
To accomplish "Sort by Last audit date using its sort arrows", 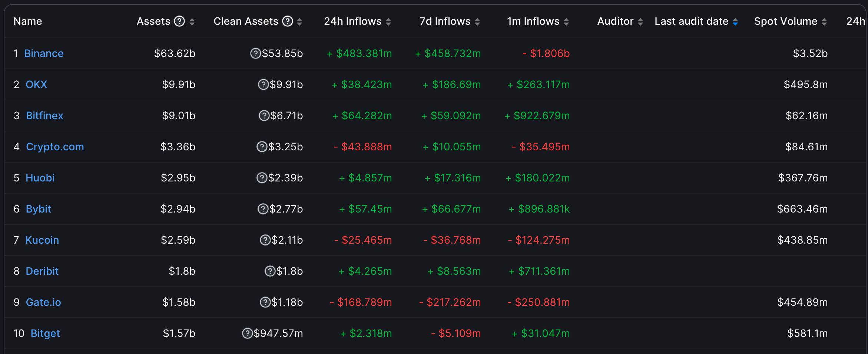I will pos(735,22).
